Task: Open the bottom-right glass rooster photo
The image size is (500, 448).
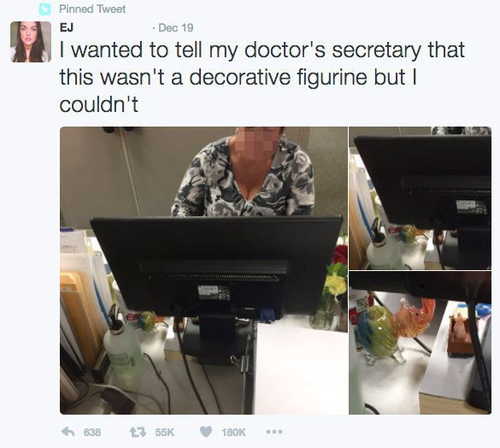Action: coord(420,343)
